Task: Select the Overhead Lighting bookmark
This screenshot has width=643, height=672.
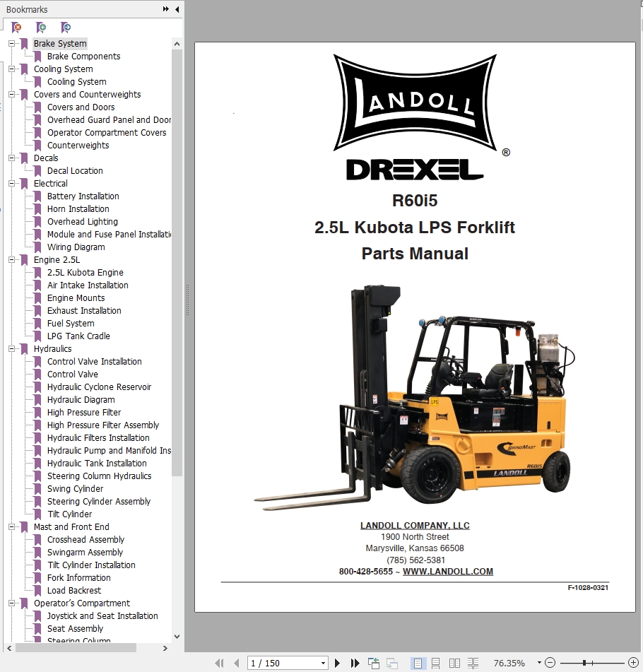Action: point(82,222)
